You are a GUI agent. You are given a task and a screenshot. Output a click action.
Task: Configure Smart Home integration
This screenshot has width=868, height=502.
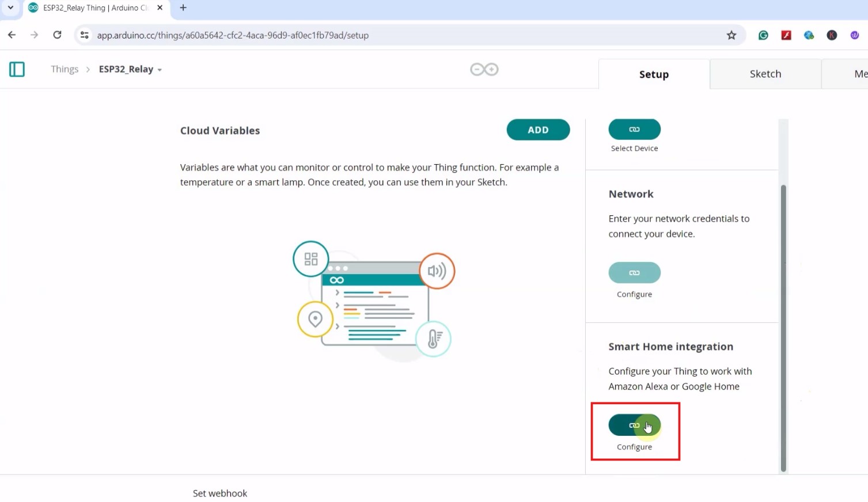coord(634,425)
